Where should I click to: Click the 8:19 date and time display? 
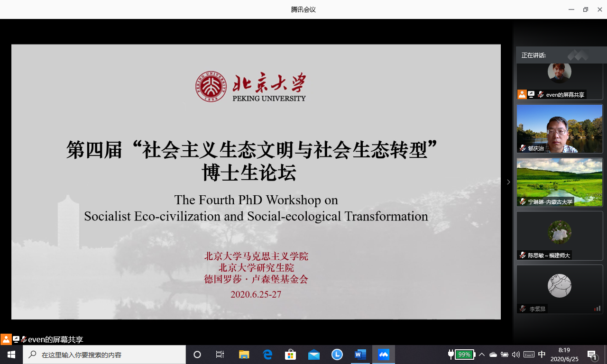pyautogui.click(x=564, y=355)
